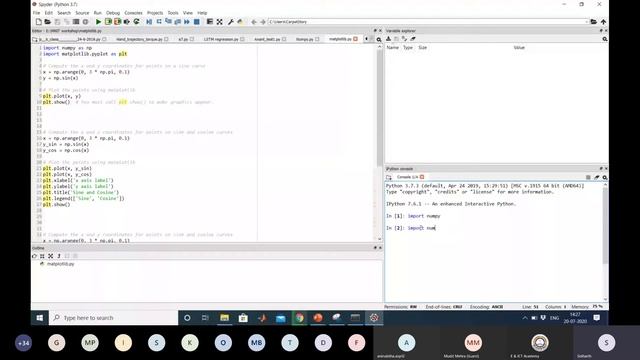
Task: Open the View menu
Action: (x=187, y=13)
